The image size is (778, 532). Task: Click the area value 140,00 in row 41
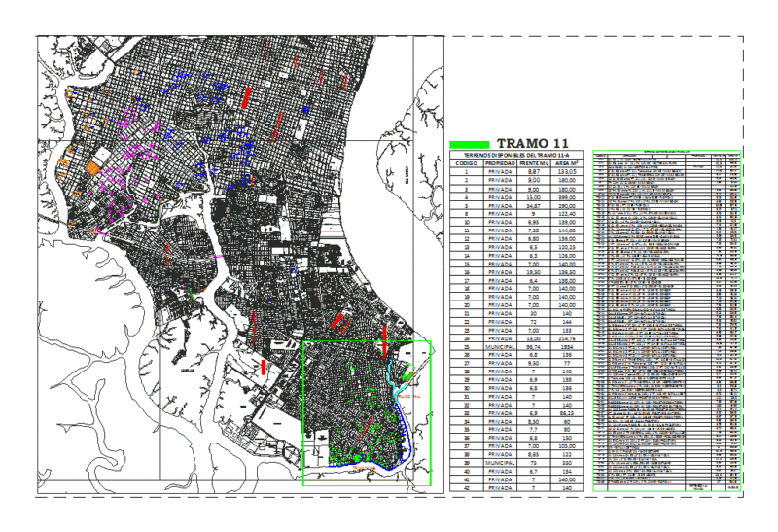[x=566, y=479]
